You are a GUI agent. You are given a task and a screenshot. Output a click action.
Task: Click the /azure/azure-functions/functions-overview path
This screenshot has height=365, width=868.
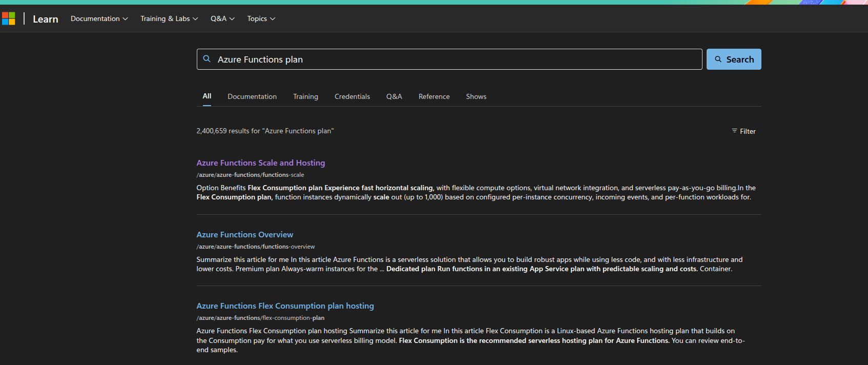pos(256,247)
